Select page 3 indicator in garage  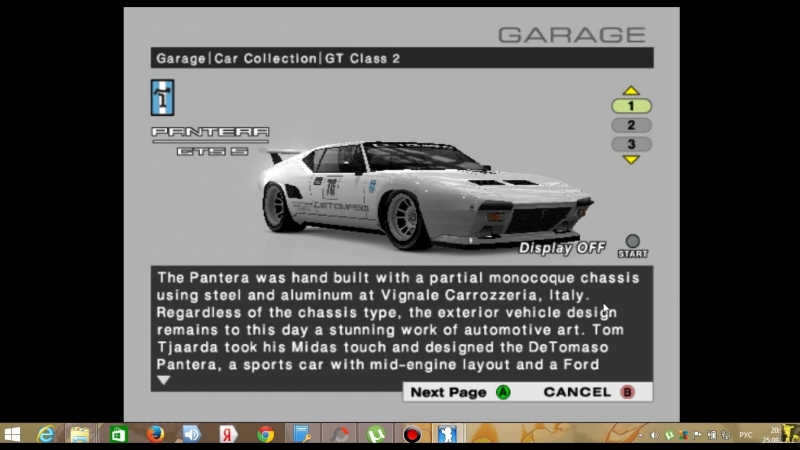tap(631, 144)
